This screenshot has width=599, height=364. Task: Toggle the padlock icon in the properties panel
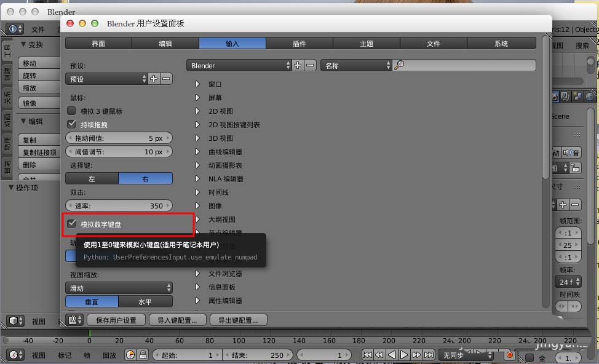(575, 168)
